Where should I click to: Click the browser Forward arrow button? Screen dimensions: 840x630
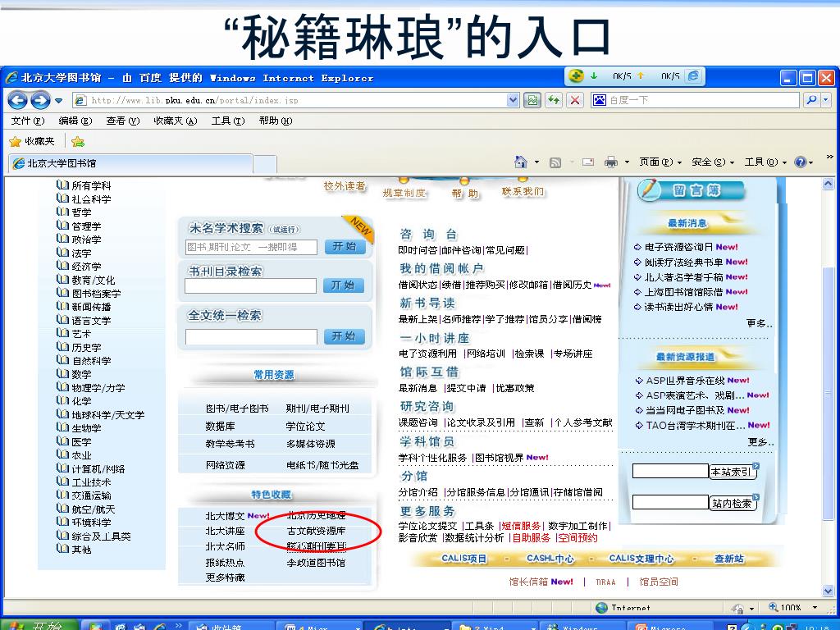click(40, 100)
